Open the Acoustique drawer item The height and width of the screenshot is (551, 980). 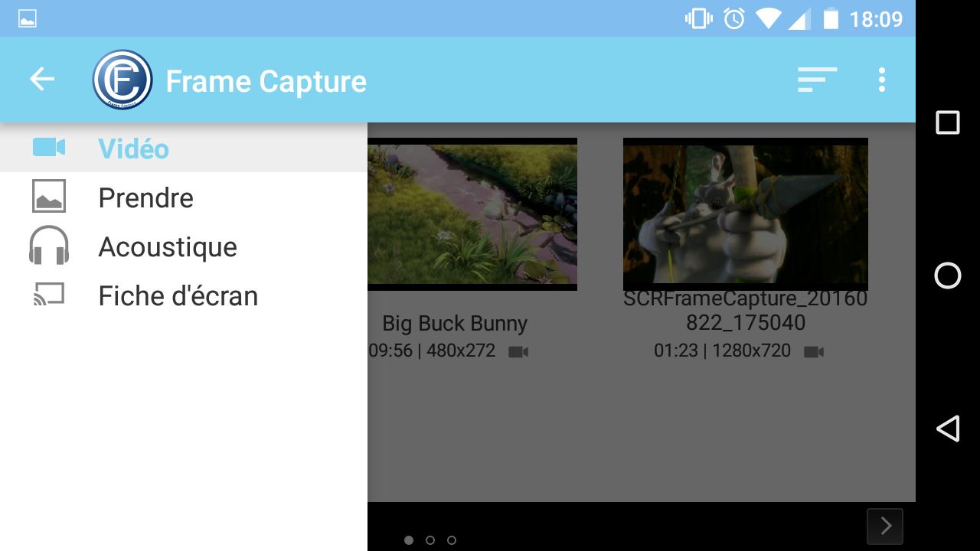click(184, 246)
